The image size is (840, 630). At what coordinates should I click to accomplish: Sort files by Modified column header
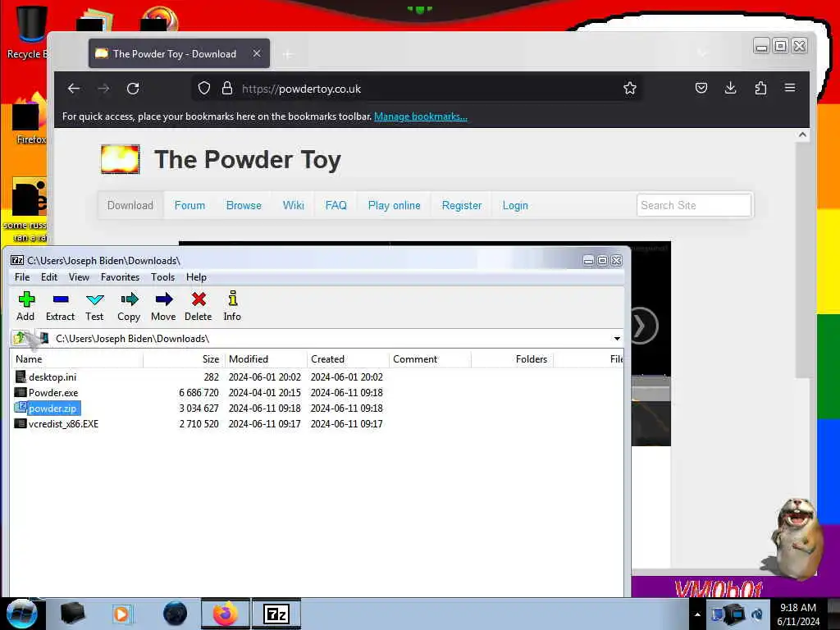(x=266, y=359)
